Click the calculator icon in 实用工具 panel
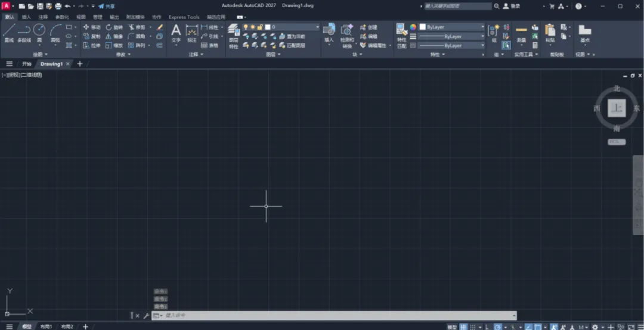 point(535,45)
